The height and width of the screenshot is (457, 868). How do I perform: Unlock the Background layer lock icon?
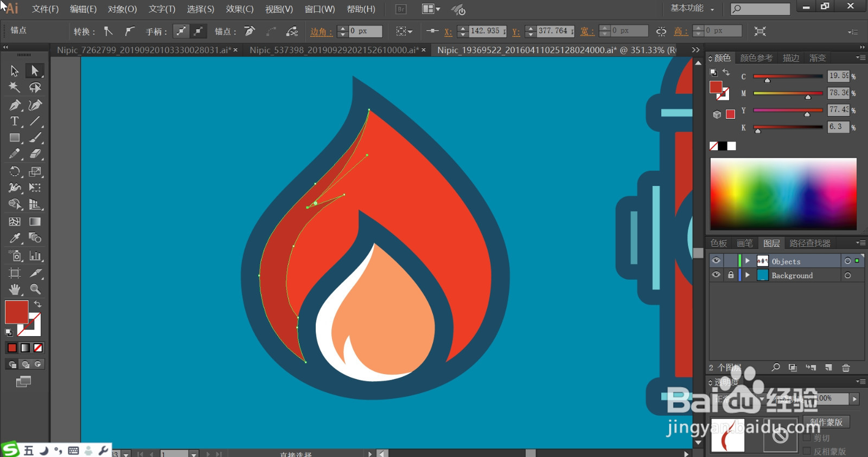pyautogui.click(x=731, y=275)
